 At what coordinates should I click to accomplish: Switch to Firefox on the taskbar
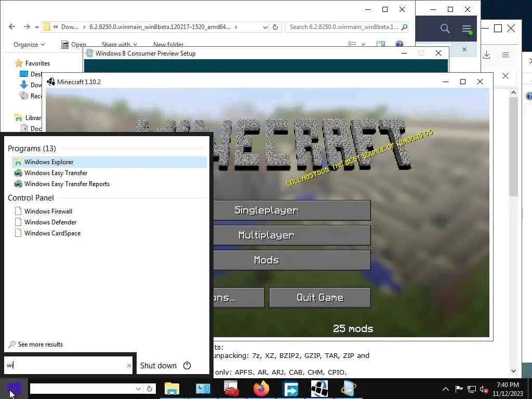pyautogui.click(x=261, y=389)
